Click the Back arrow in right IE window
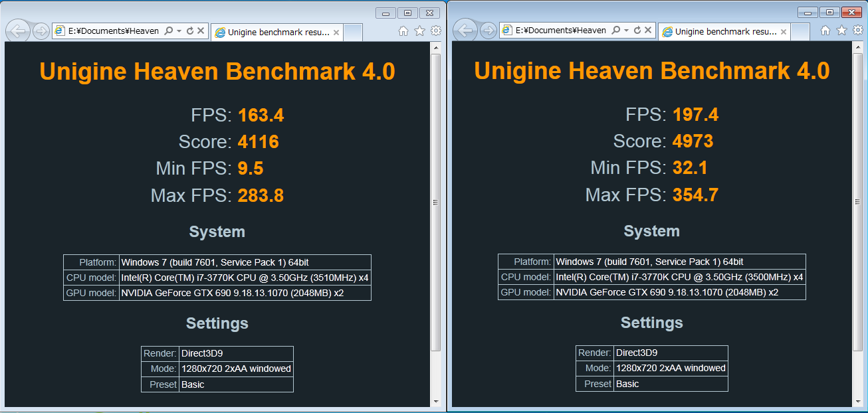The image size is (868, 413). coord(467,31)
